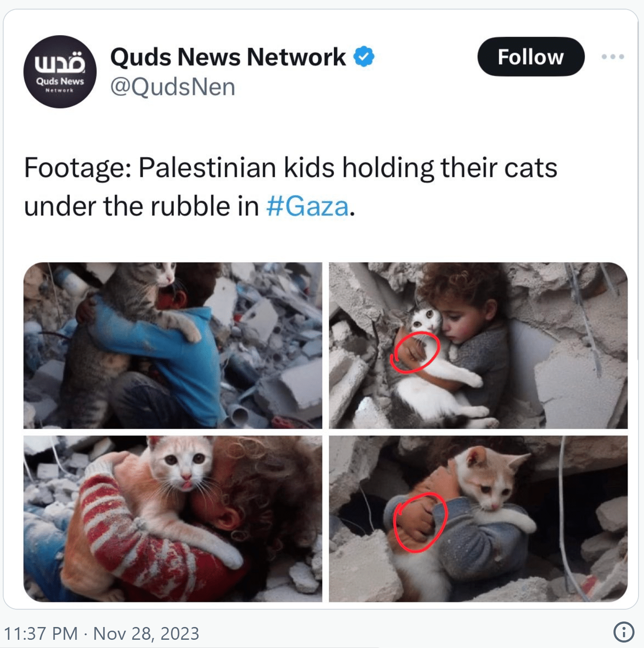644x648 pixels.
Task: Click the Quds News Network profile avatar
Action: pos(60,72)
